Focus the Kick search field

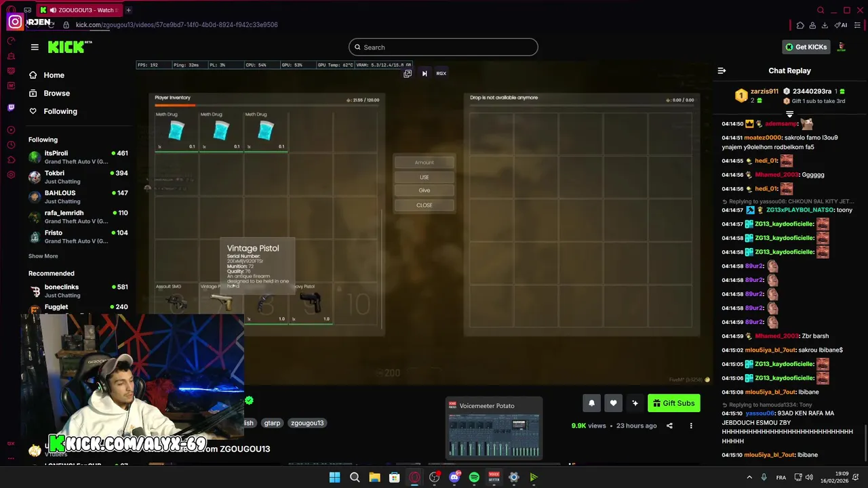pos(443,47)
